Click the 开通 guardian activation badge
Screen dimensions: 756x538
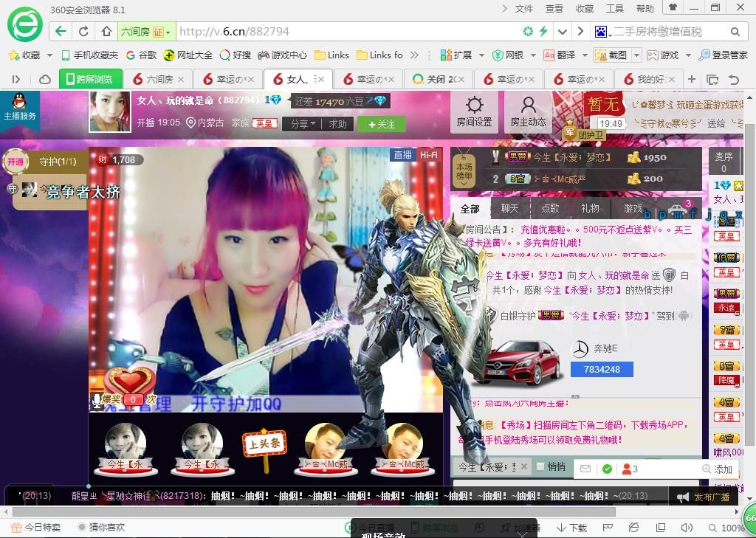coord(15,162)
